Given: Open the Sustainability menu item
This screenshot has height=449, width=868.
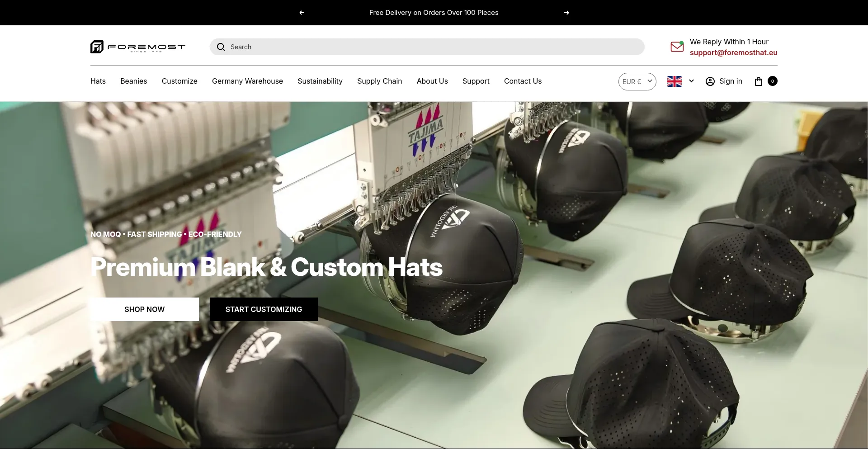Looking at the screenshot, I should tap(320, 81).
